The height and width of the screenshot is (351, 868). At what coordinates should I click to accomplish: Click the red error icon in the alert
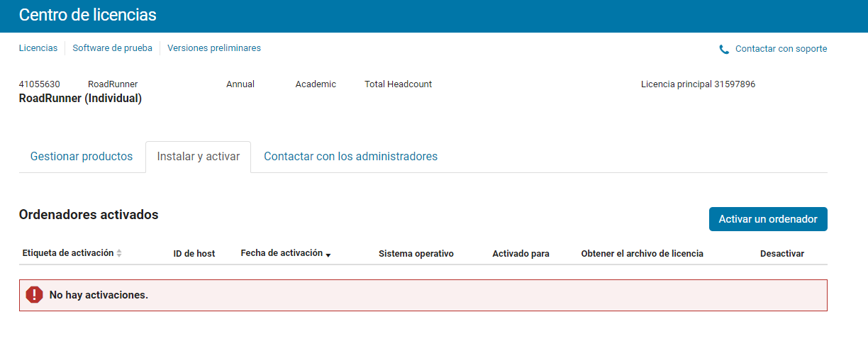(x=34, y=295)
